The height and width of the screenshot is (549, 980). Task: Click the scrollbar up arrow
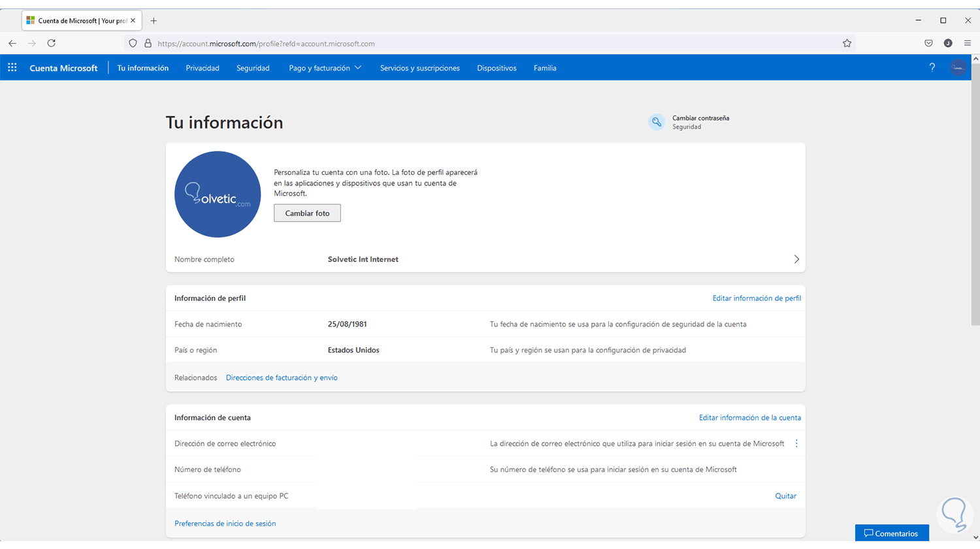click(x=975, y=59)
